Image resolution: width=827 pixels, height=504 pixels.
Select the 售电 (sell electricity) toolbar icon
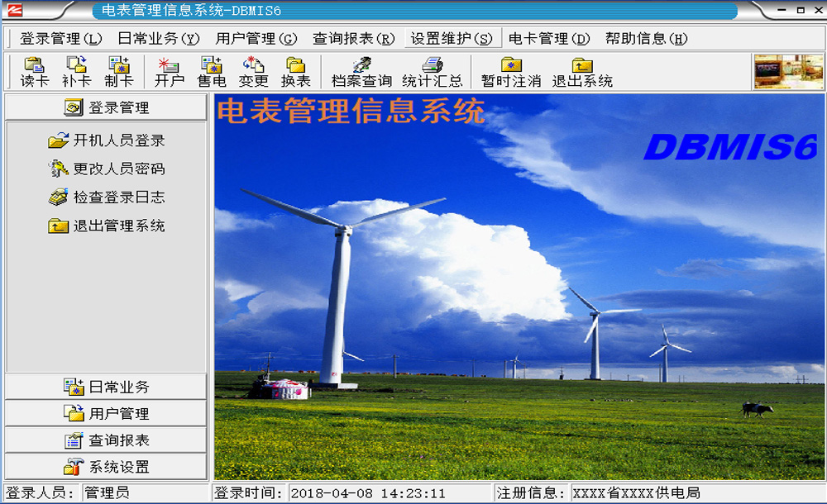click(212, 71)
